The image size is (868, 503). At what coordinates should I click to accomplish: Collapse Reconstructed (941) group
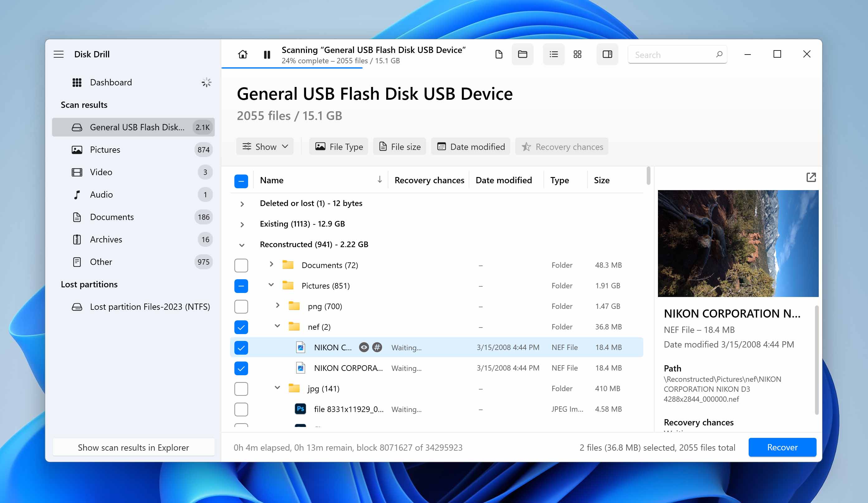coord(242,245)
